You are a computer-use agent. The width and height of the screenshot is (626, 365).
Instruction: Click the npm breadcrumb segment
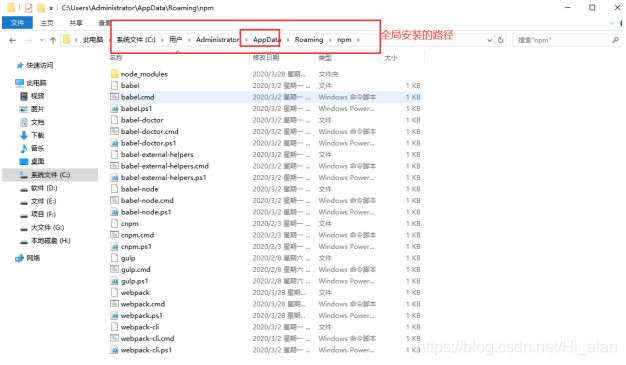(x=344, y=40)
